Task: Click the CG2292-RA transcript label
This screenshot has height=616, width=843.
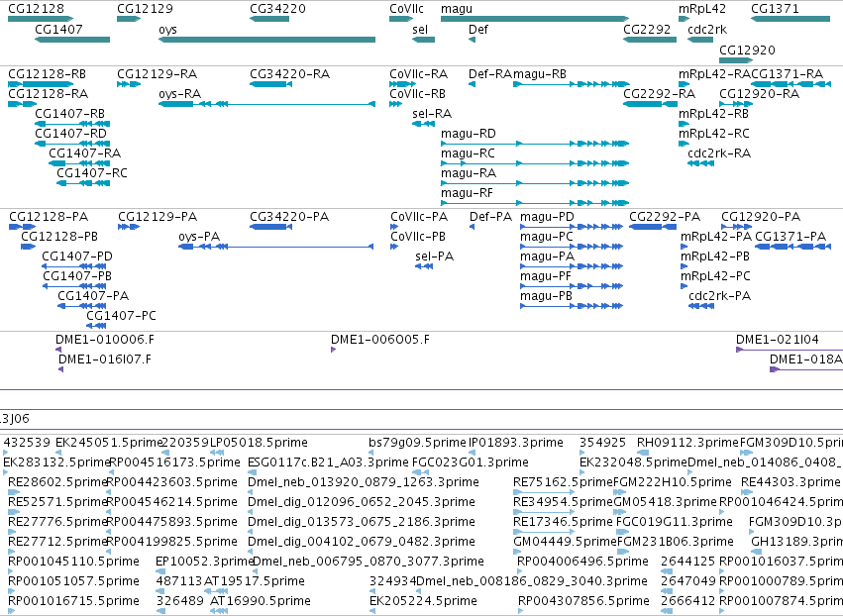Action: point(659,93)
